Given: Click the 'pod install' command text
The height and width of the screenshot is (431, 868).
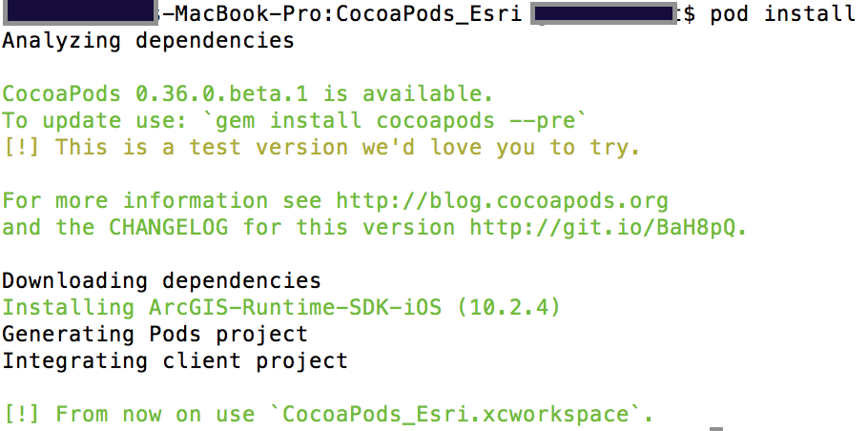Looking at the screenshot, I should point(783,14).
